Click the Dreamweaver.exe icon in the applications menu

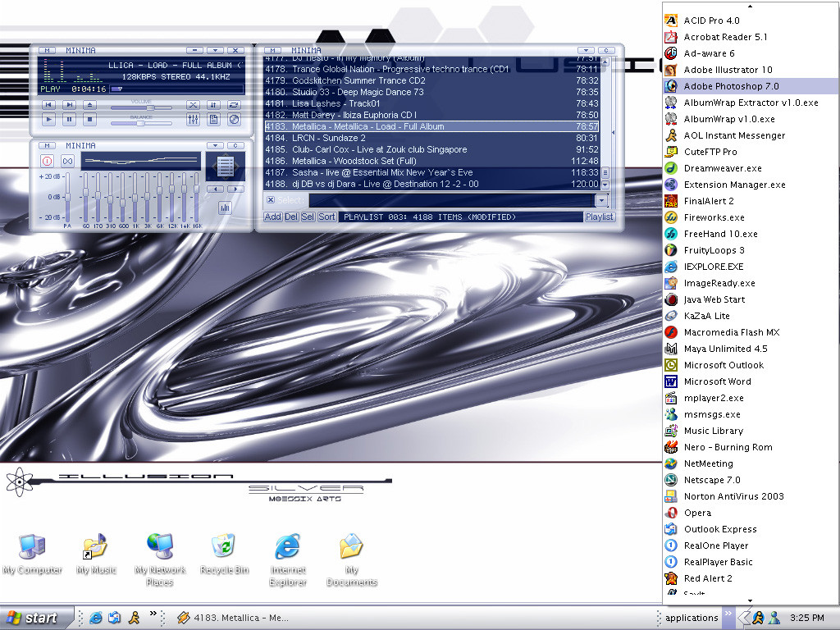pos(671,168)
